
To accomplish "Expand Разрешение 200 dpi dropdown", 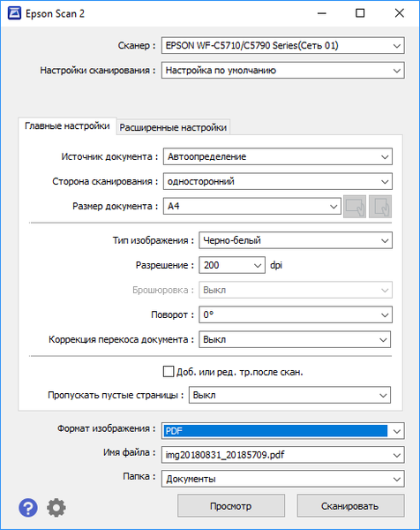I will (232, 265).
